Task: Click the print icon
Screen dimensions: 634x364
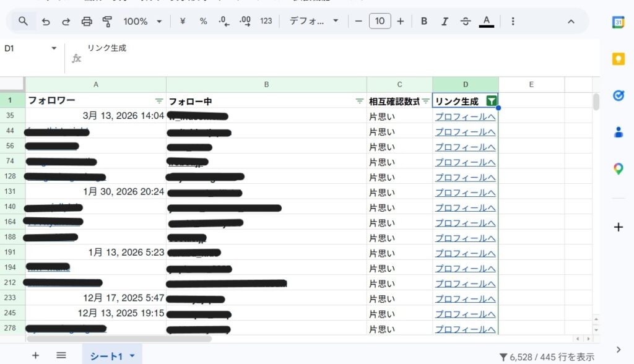Action: tap(87, 21)
